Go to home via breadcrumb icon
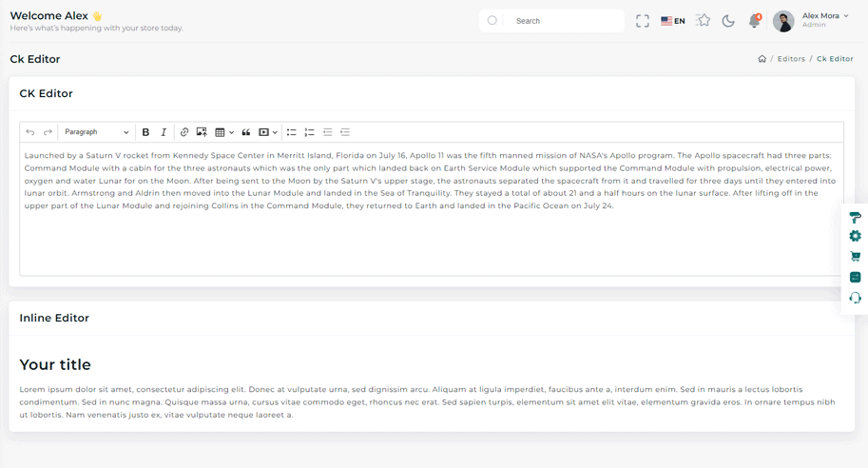Viewport: 868px width, 468px height. [x=762, y=59]
